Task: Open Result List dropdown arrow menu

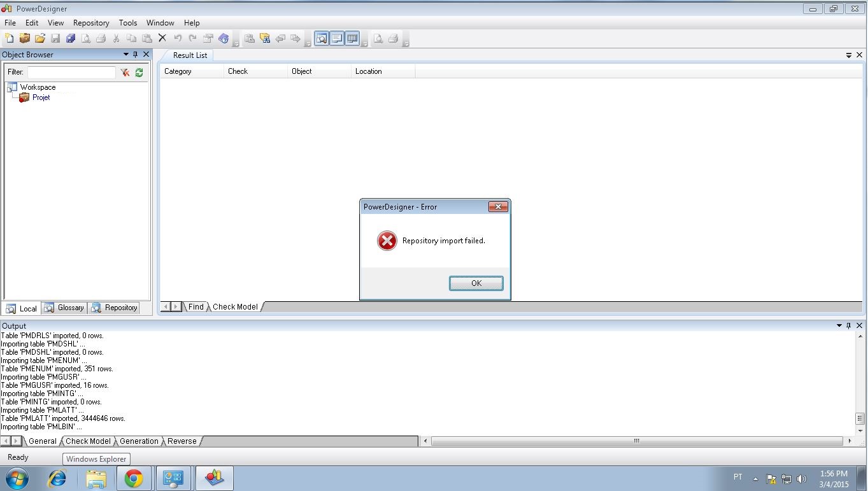Action: pyautogui.click(x=848, y=55)
